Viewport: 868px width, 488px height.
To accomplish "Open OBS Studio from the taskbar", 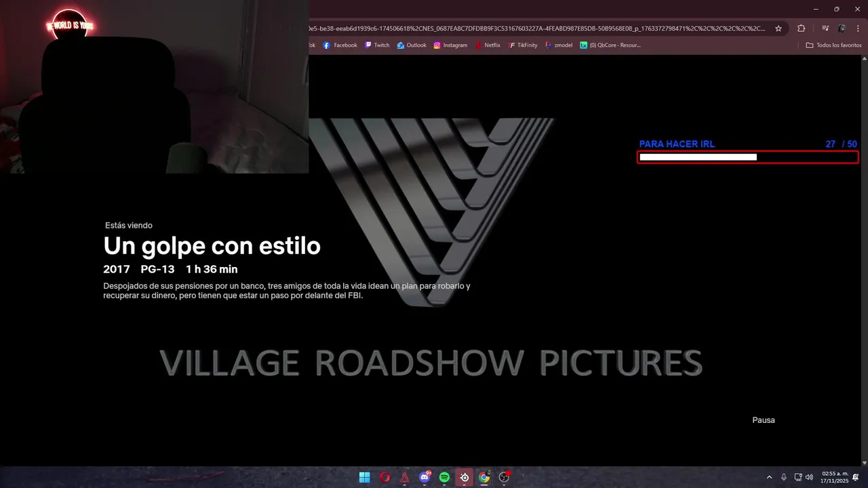I will (x=504, y=477).
